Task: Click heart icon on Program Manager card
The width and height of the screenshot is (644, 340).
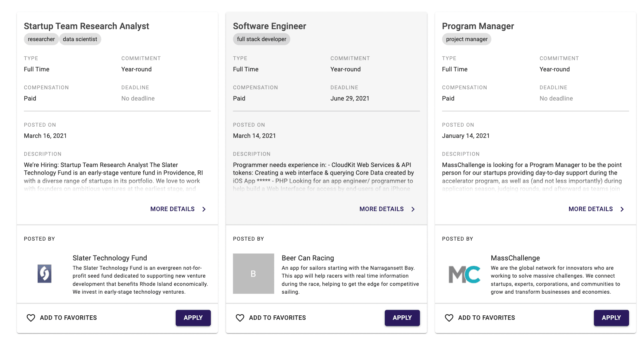Action: tap(449, 318)
